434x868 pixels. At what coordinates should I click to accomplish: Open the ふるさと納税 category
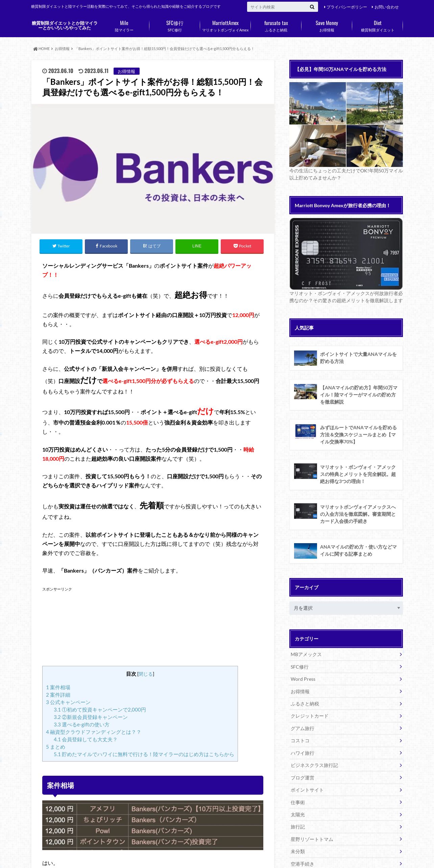(x=346, y=704)
